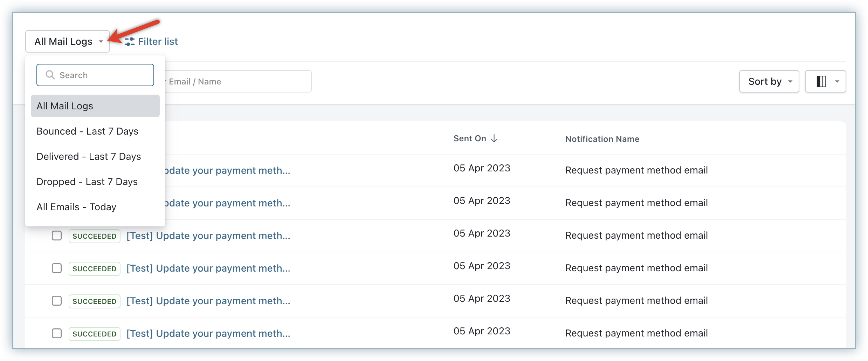The image size is (868, 361).
Task: Pick All Emails - Today from list
Action: point(76,207)
